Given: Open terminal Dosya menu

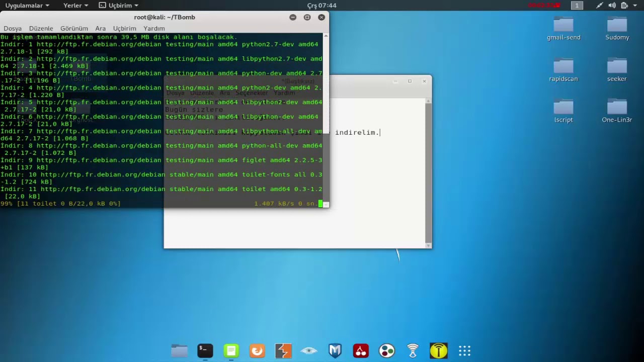Looking at the screenshot, I should pyautogui.click(x=13, y=29).
